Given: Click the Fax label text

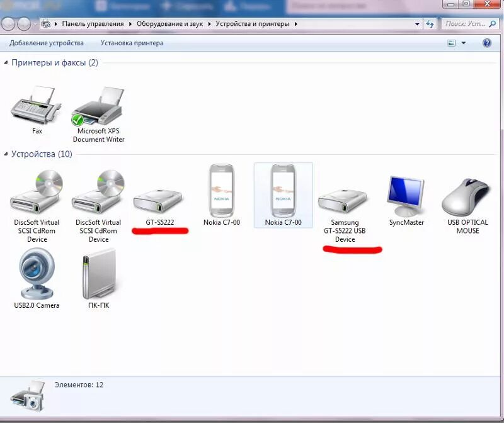Looking at the screenshot, I should click(x=37, y=131).
